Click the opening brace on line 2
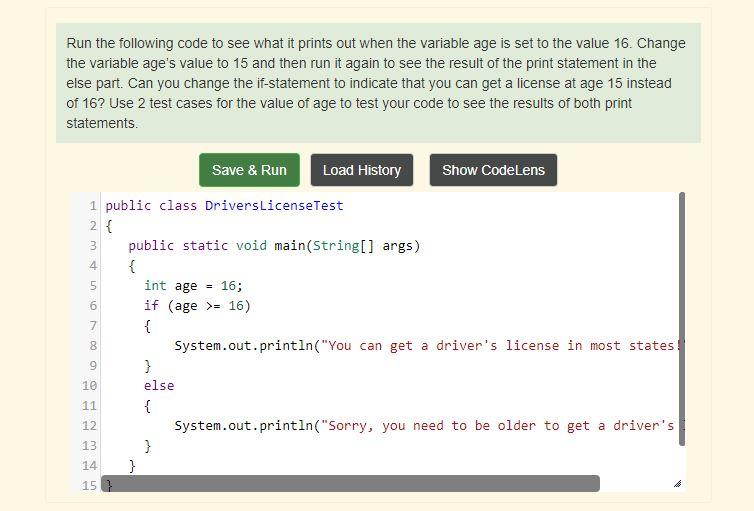This screenshot has width=754, height=511. tap(109, 226)
